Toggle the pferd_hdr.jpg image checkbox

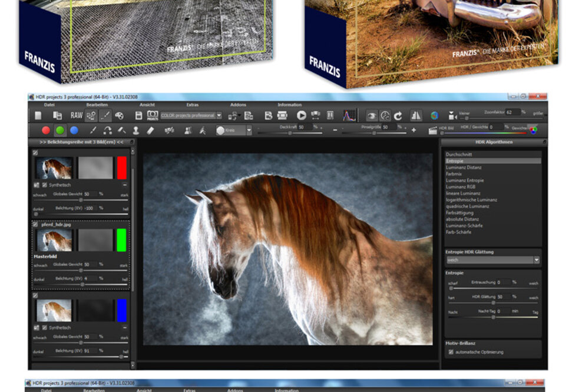(x=35, y=224)
